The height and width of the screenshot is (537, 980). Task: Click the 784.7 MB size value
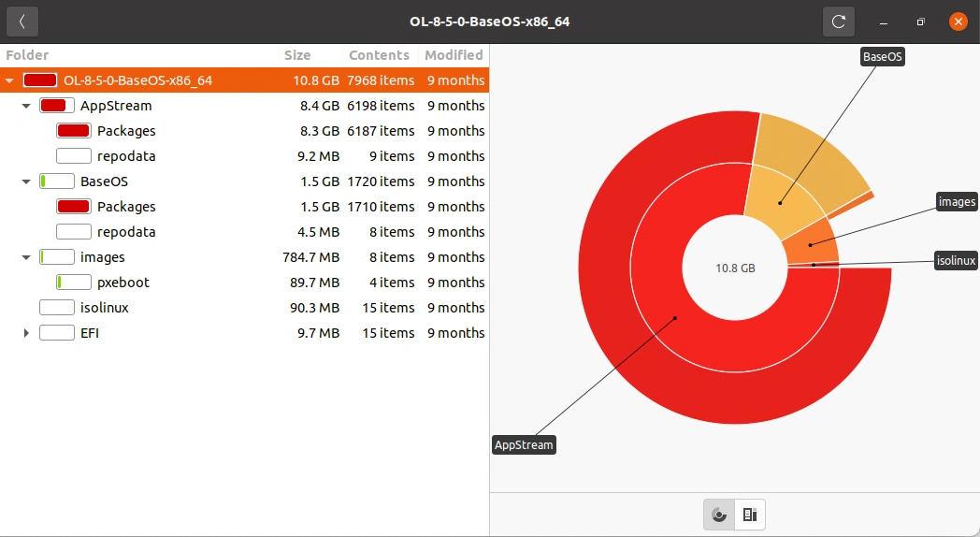click(x=311, y=257)
